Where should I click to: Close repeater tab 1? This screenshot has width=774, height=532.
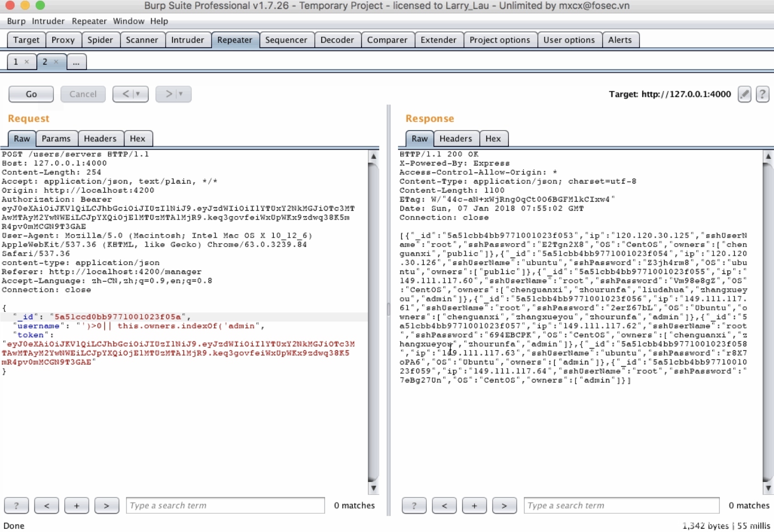click(x=26, y=62)
